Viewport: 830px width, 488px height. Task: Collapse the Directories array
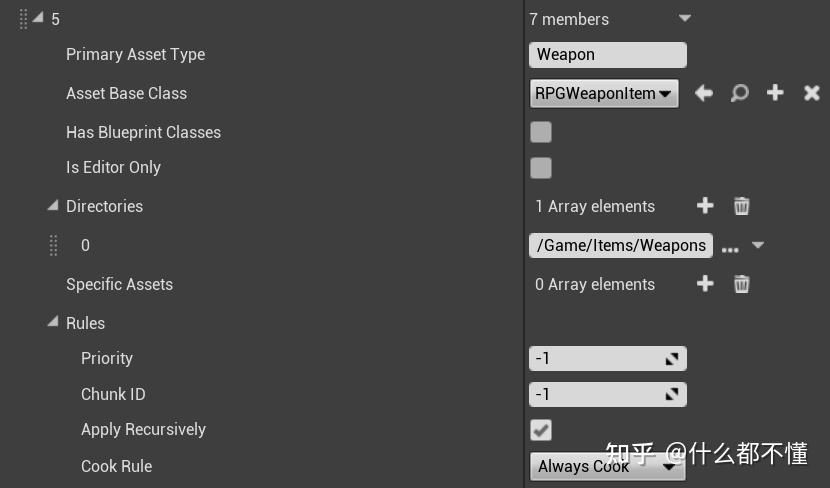point(53,206)
